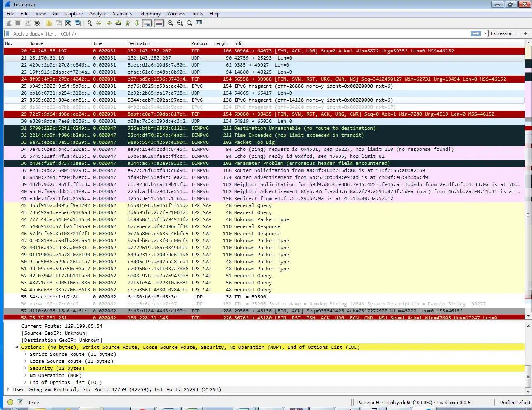532x410 pixels.
Task: Start a new packet capture
Action: click(x=9, y=23)
